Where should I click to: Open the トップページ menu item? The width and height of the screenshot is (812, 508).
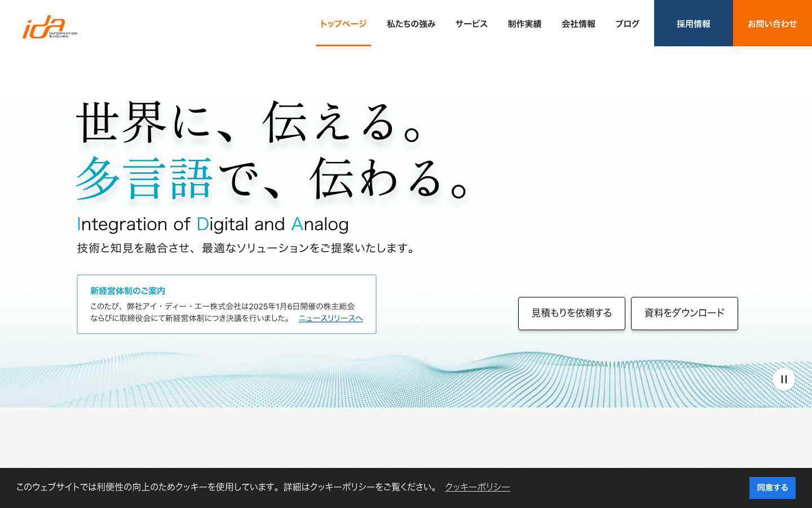click(x=343, y=24)
